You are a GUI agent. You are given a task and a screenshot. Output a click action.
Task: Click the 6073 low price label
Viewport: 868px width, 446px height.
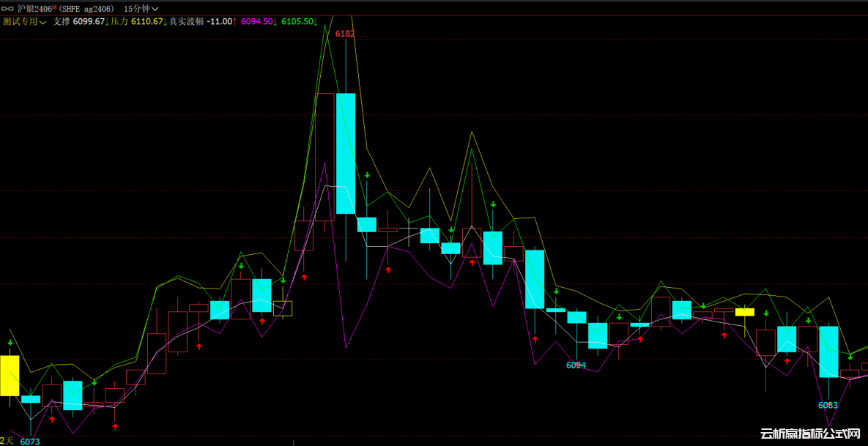coord(30,442)
